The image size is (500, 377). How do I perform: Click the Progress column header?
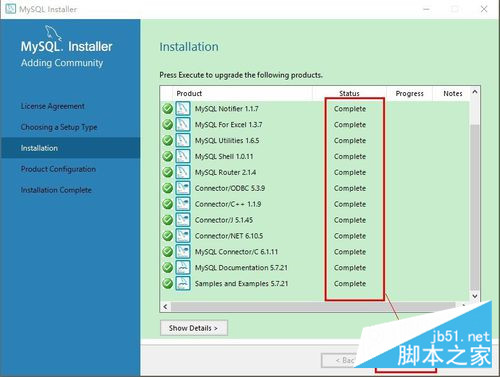[409, 93]
